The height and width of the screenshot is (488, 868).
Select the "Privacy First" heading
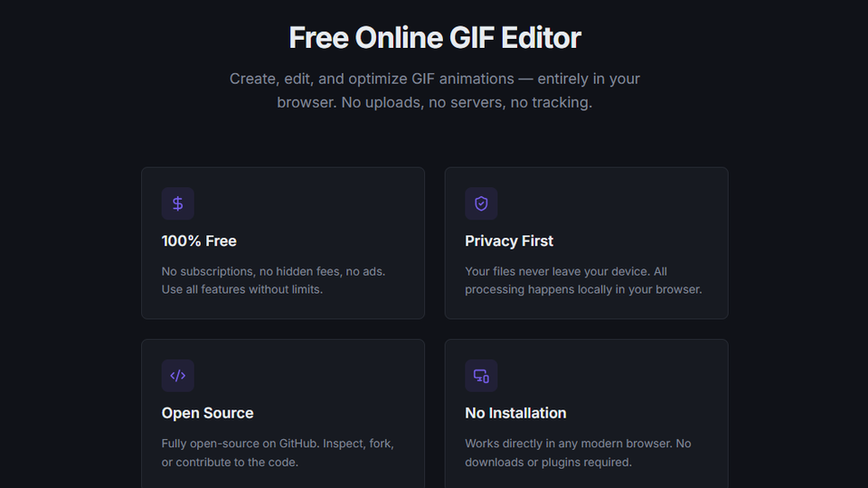[509, 241]
